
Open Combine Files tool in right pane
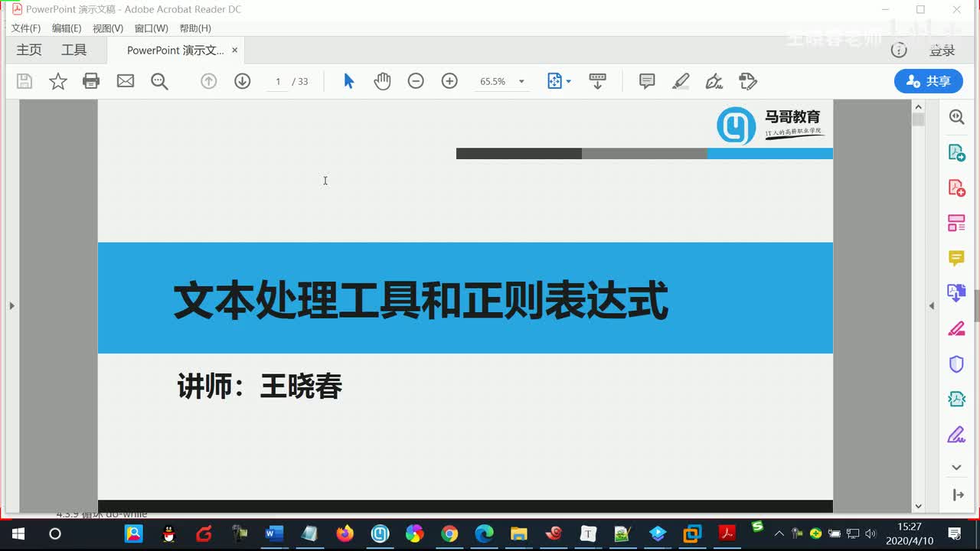coord(956,292)
